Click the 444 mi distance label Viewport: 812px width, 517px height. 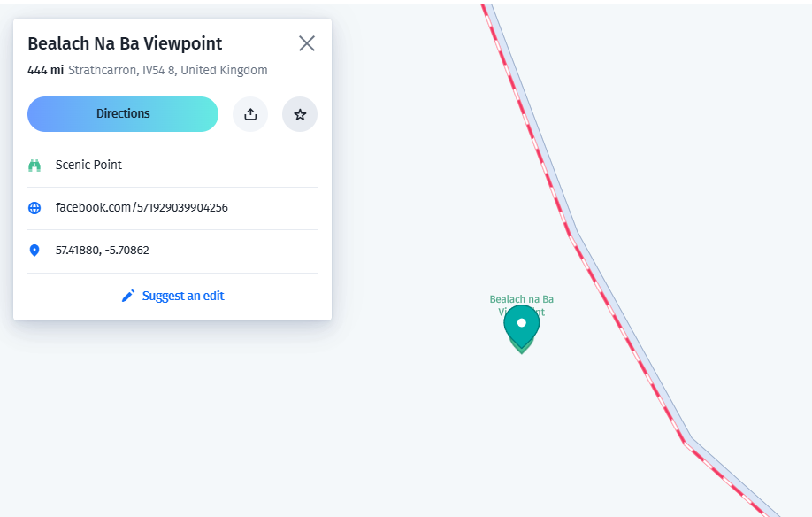click(x=46, y=70)
